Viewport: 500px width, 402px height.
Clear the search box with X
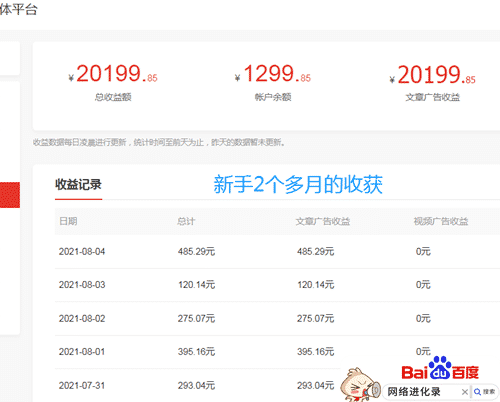tap(465, 392)
